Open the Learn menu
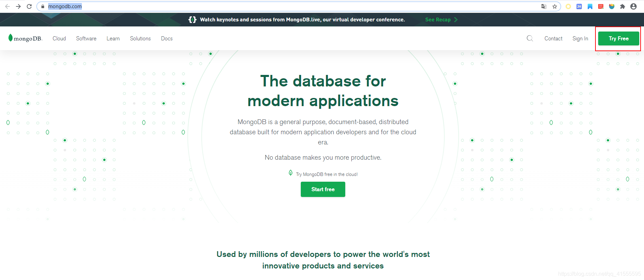The width and height of the screenshot is (644, 280). [113, 39]
